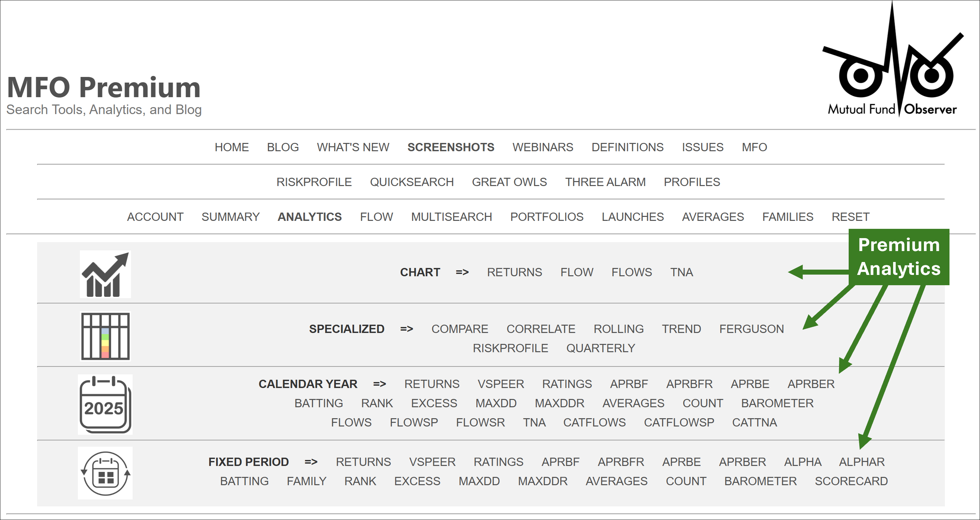980x520 pixels.
Task: Open the CATFLOWS calendar year link
Action: 594,422
